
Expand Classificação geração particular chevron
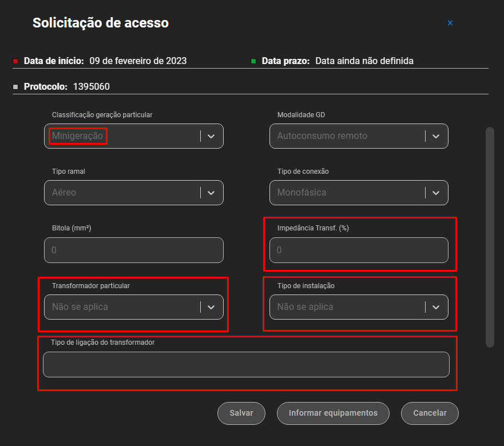(x=211, y=136)
